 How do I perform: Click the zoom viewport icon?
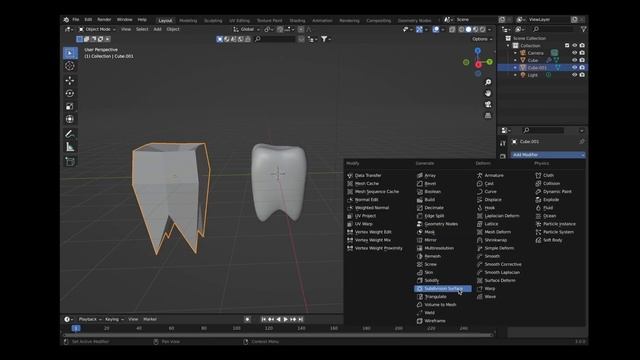click(488, 82)
